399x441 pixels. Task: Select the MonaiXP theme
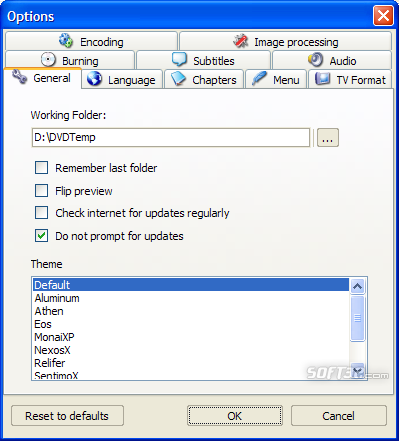pyautogui.click(x=191, y=337)
